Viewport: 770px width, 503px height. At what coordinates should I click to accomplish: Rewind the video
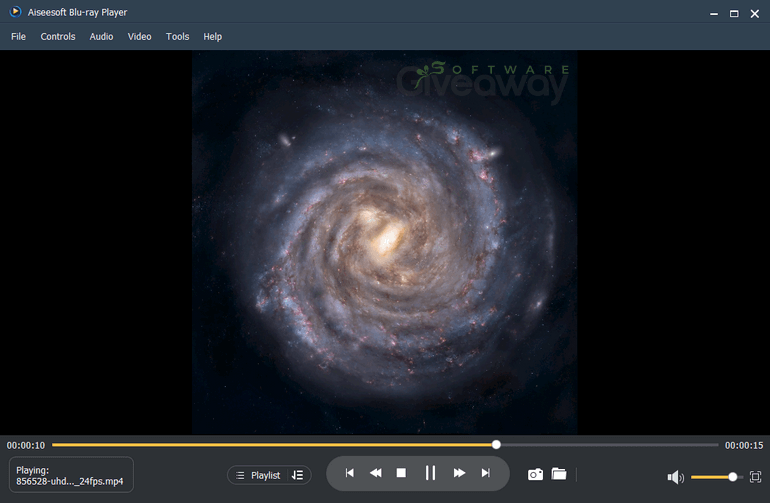point(376,473)
